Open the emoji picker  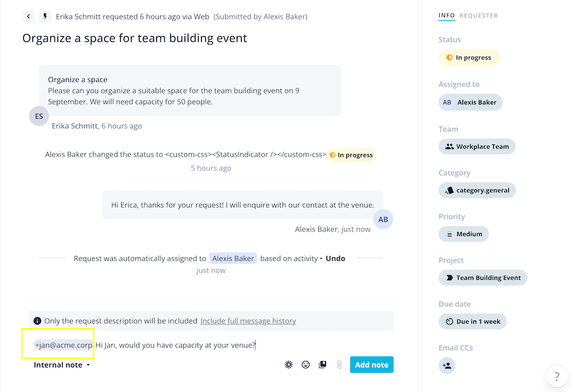click(306, 365)
